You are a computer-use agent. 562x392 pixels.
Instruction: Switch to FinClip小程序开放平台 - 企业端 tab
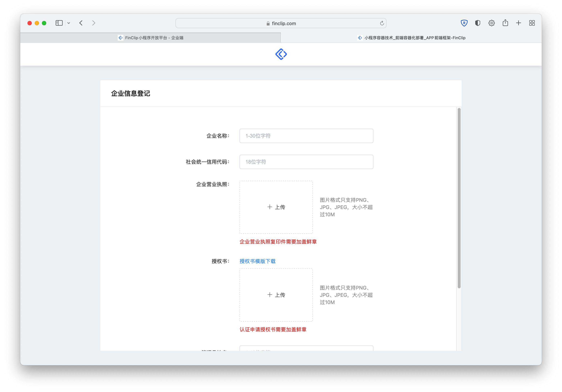[151, 38]
